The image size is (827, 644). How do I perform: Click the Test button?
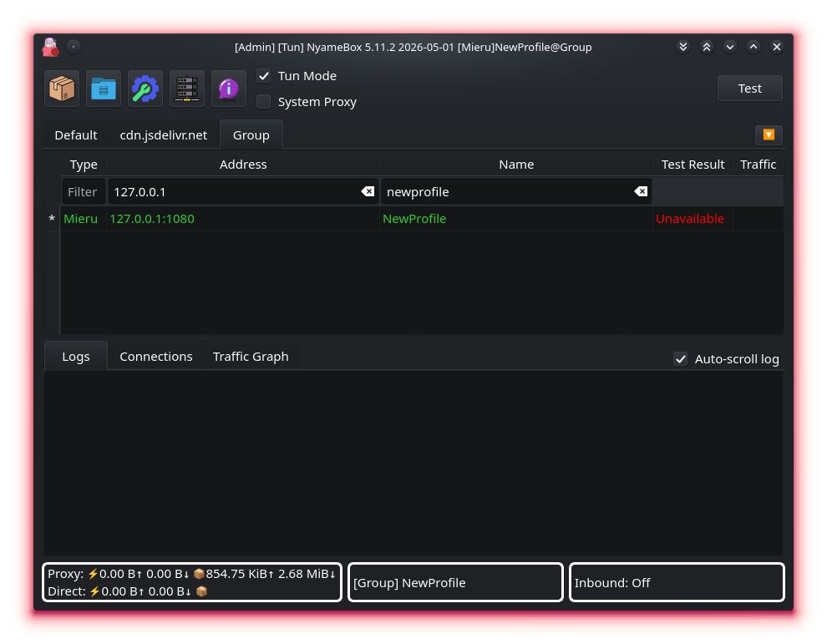point(749,88)
